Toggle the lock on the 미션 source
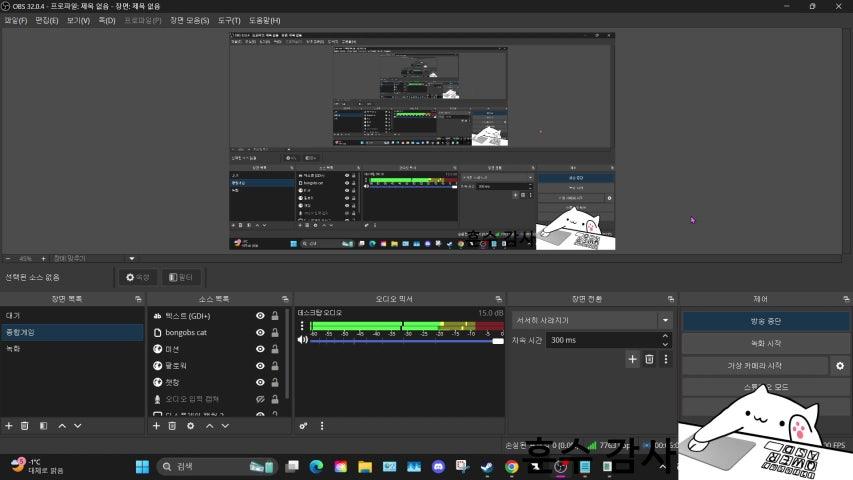The height and width of the screenshot is (480, 853). pyautogui.click(x=275, y=349)
